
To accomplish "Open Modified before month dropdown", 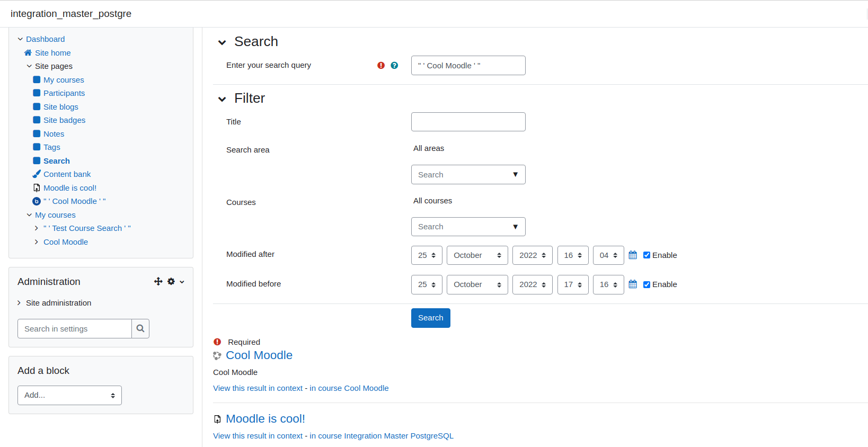I will tap(477, 284).
